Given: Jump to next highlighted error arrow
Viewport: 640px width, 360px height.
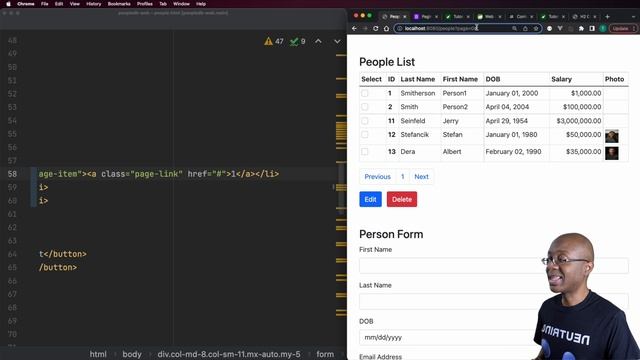Looking at the screenshot, I should (x=337, y=41).
